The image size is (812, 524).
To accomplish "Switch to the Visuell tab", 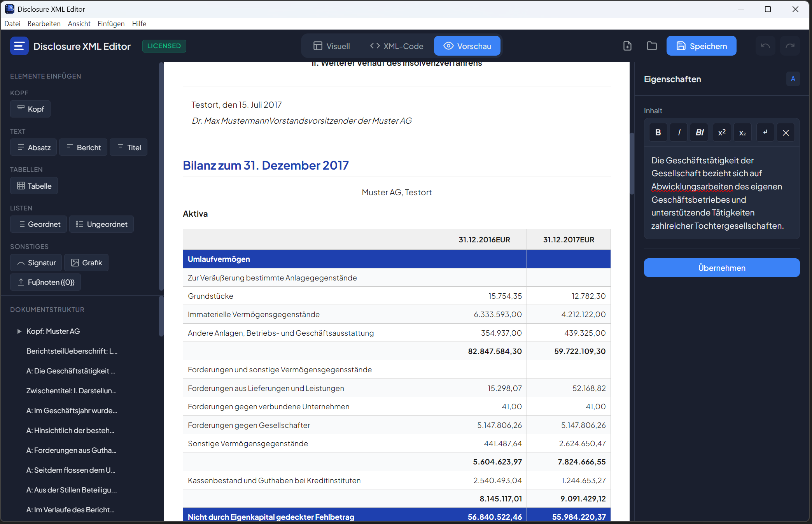I will [332, 46].
